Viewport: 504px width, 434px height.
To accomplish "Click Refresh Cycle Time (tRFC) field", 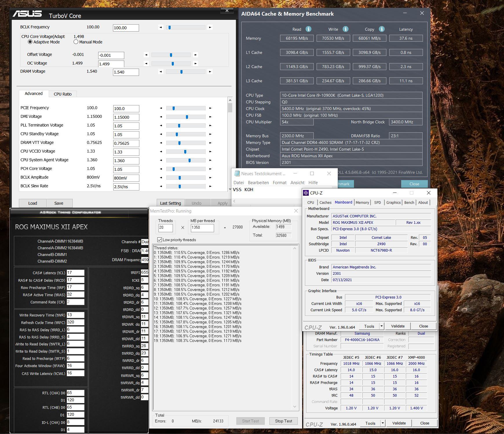I will pyautogui.click(x=75, y=322).
